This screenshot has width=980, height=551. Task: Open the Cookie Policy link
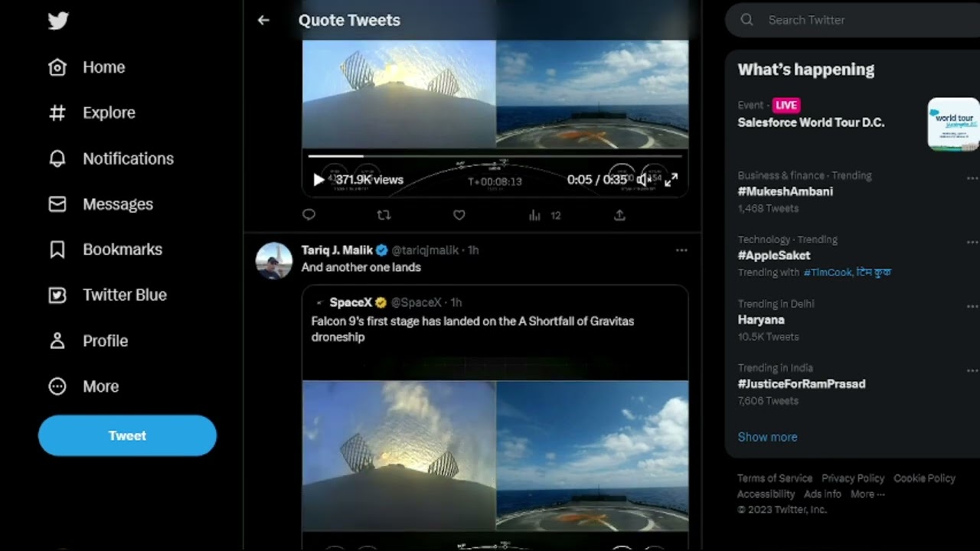pos(924,478)
